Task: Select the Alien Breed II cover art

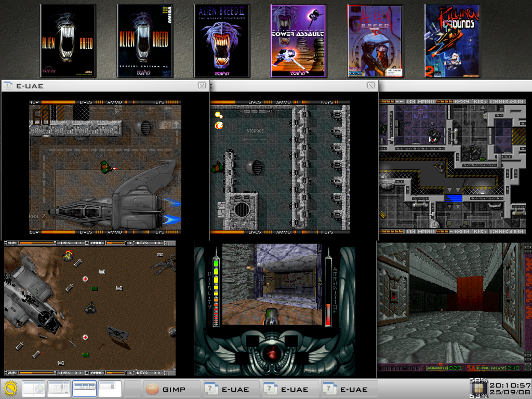Action: [x=221, y=41]
